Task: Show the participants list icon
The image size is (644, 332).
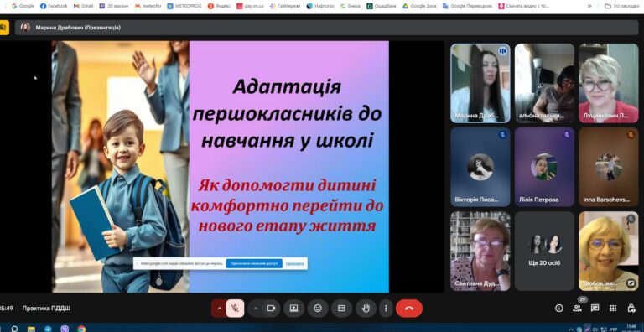Action: [577, 309]
